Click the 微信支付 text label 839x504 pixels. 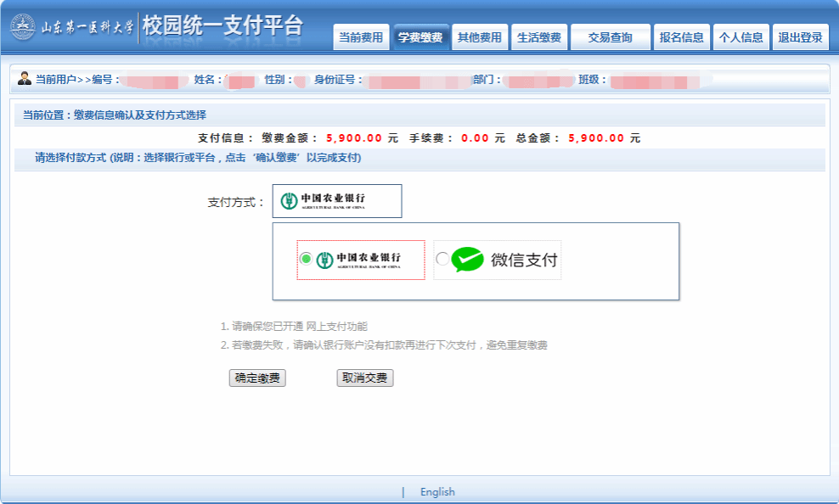tap(524, 260)
